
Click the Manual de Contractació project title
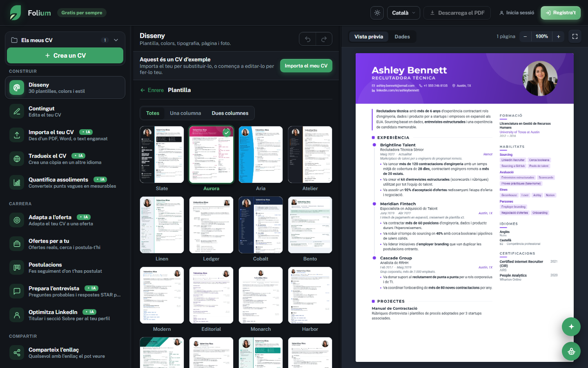point(394,308)
